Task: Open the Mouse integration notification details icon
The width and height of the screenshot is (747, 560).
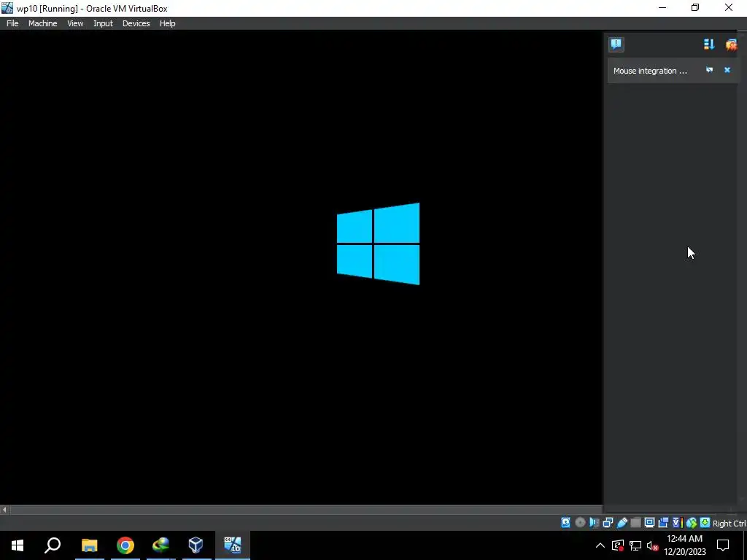Action: tap(709, 70)
